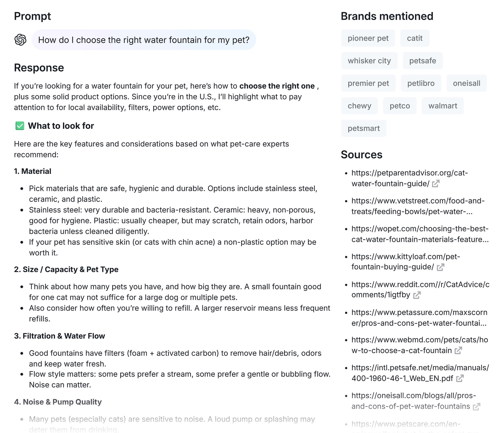This screenshot has width=504, height=433.
Task: Select the 'pioneer pet' brand tag
Action: tap(368, 38)
